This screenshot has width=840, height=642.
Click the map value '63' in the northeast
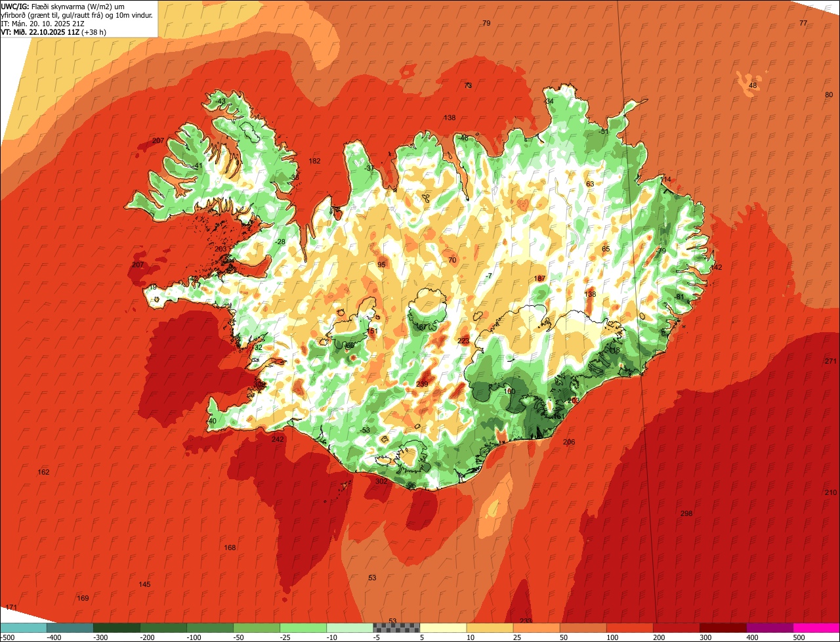(x=590, y=184)
